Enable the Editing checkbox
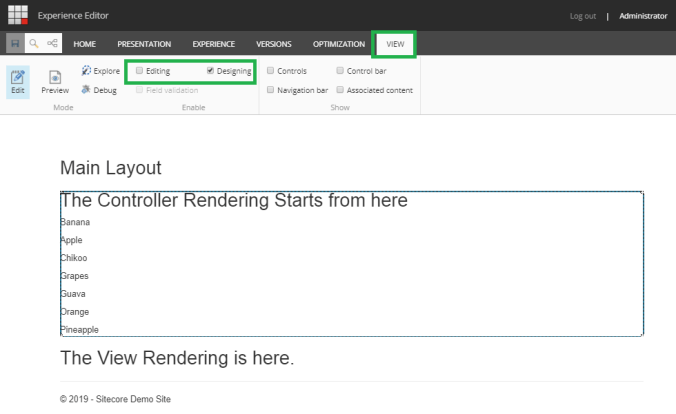Viewport: 676px width, 414px height. [x=140, y=71]
